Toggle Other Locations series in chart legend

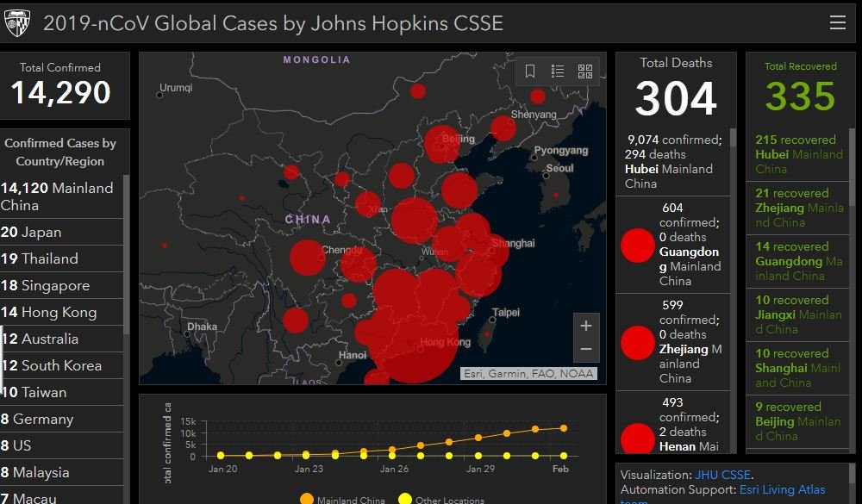tap(441, 500)
